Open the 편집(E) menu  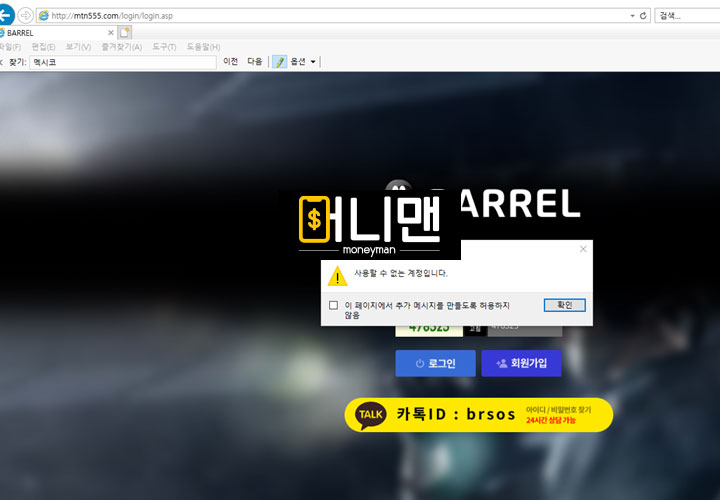pyautogui.click(x=43, y=47)
